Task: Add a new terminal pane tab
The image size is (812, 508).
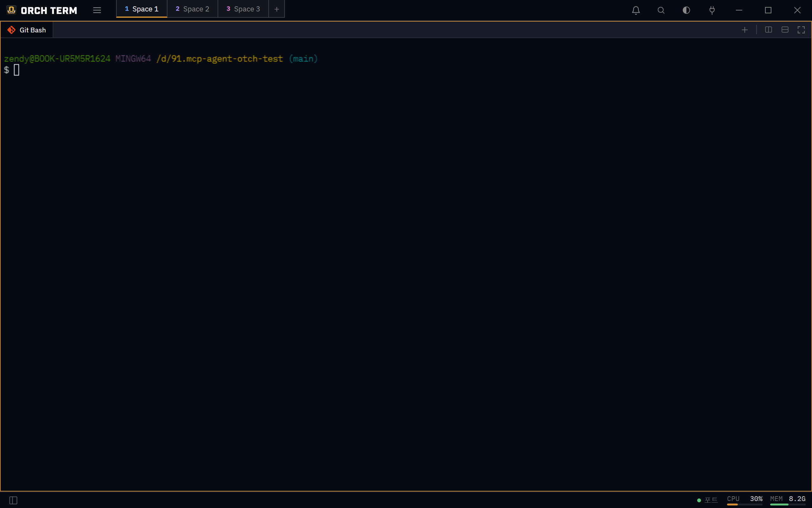Action: 744,30
